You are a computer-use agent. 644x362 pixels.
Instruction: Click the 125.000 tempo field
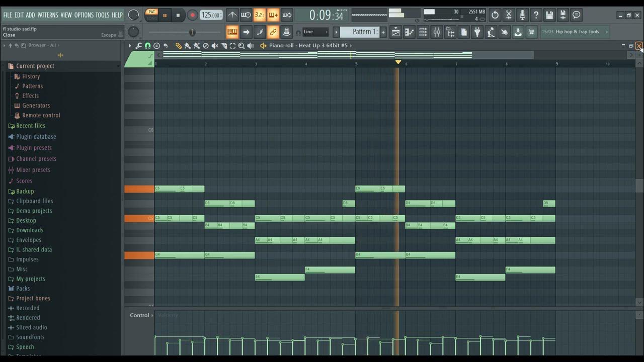(211, 15)
